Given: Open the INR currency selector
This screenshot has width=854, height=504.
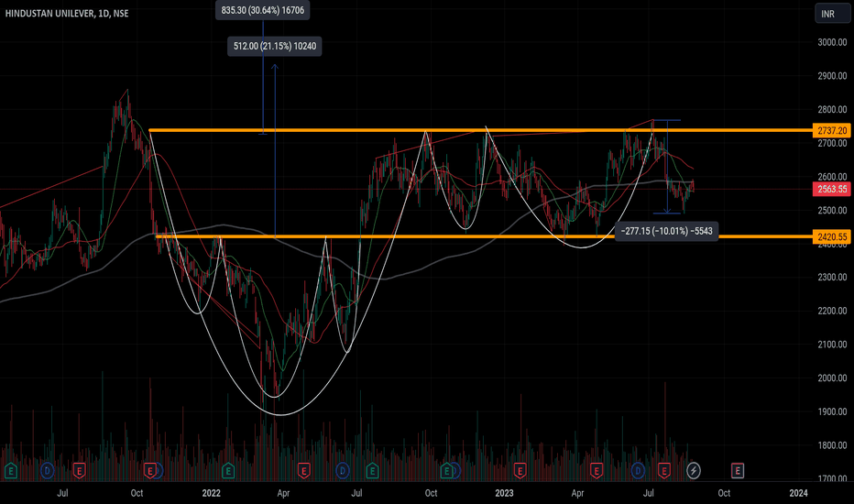Looking at the screenshot, I should (832, 14).
